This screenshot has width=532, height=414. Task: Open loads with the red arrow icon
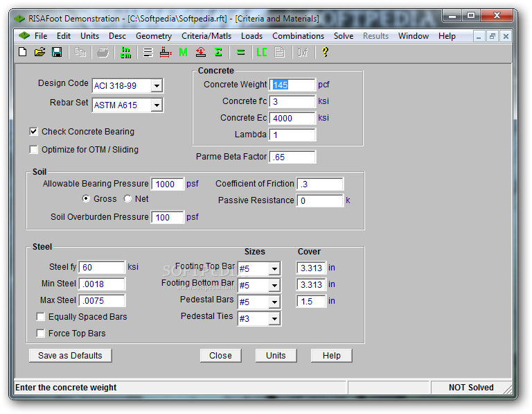point(201,52)
